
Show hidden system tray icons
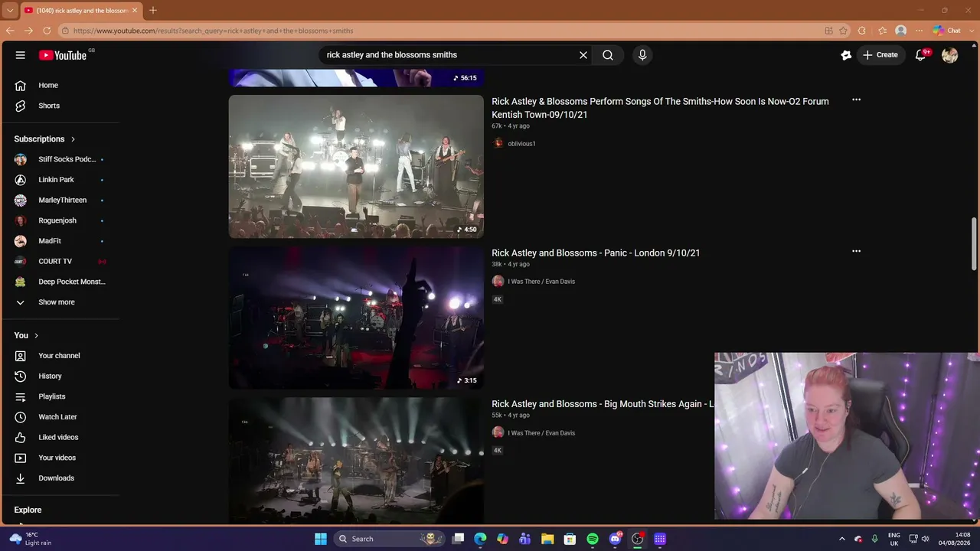pyautogui.click(x=842, y=539)
